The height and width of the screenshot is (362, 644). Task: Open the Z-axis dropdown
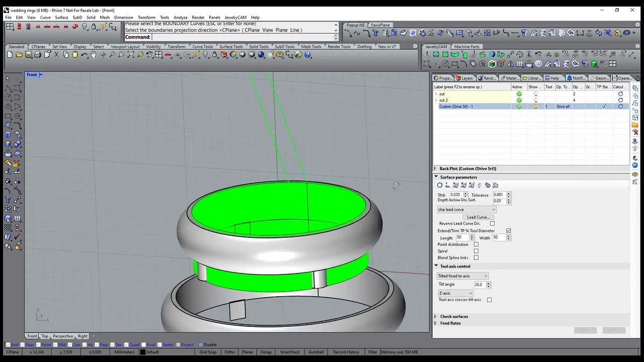coord(455,293)
